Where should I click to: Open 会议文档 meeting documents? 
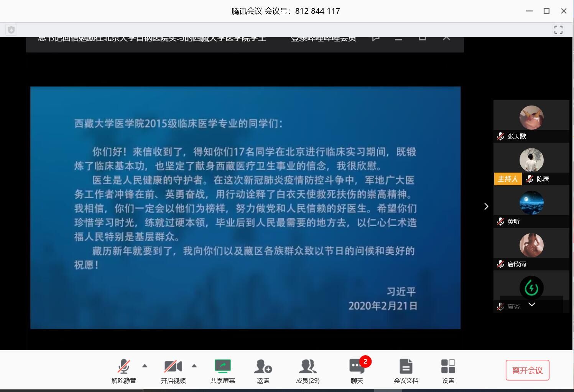coord(406,371)
